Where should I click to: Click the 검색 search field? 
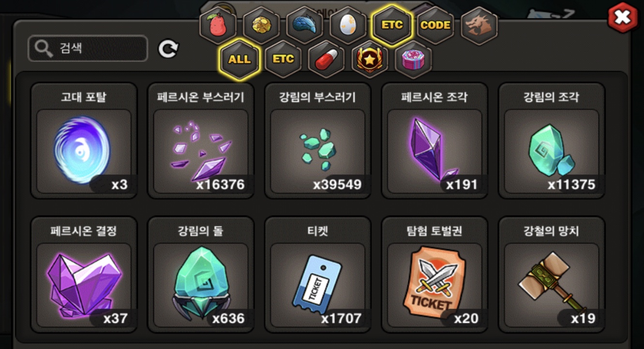tap(88, 48)
